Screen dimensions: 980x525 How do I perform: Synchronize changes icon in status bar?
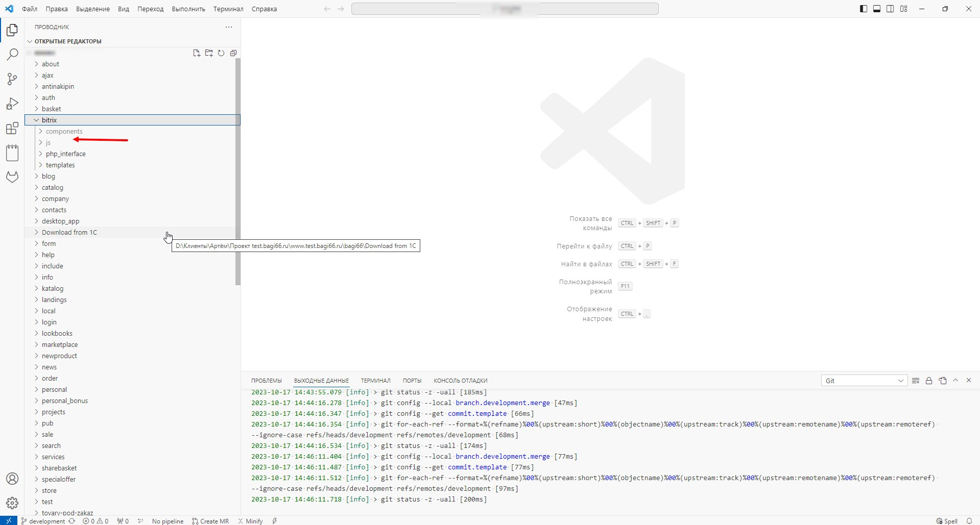pyautogui.click(x=72, y=521)
